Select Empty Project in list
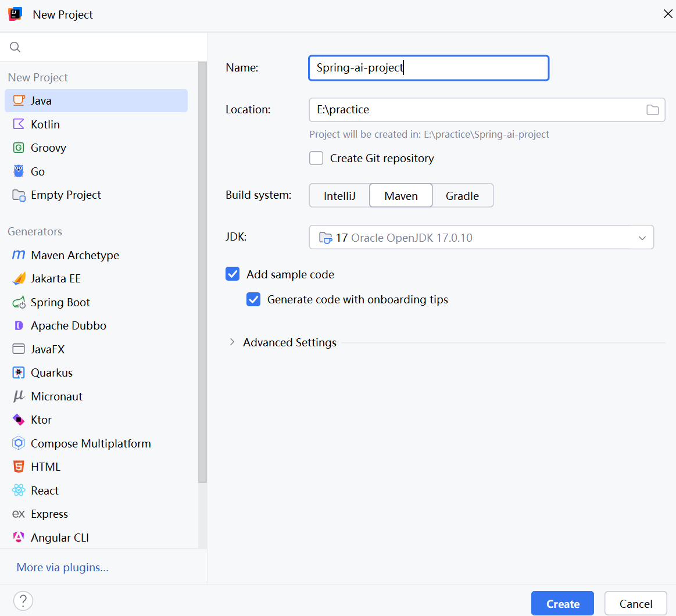Screen dimensions: 676x616 point(96,195)
